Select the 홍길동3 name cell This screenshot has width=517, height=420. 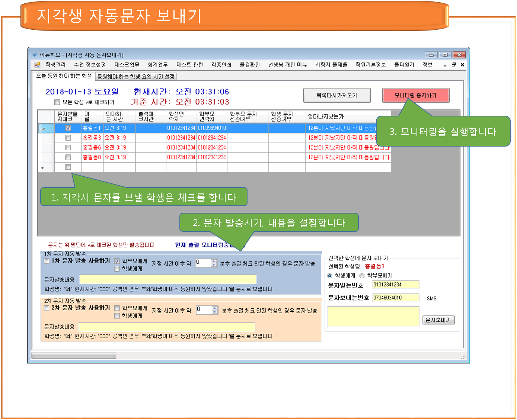click(92, 138)
